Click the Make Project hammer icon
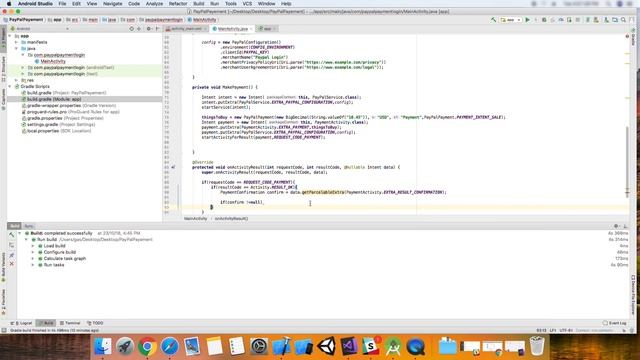This screenshot has height=360, width=640. [x=493, y=20]
